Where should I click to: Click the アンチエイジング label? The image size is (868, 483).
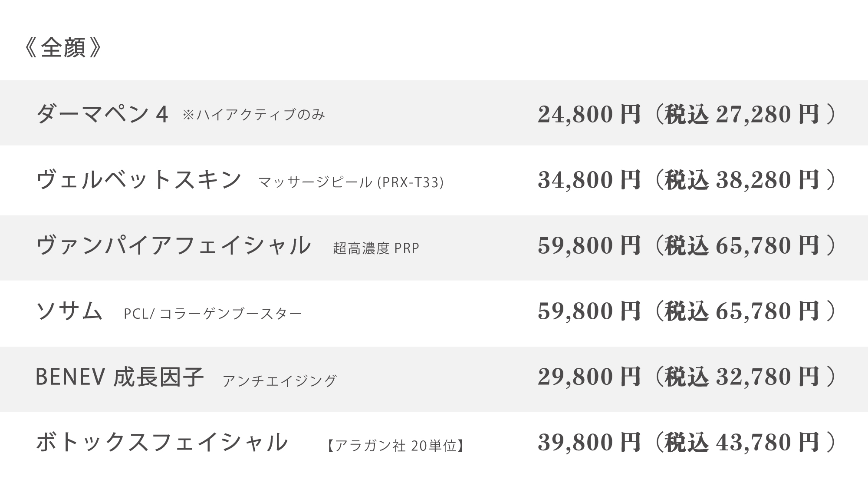point(280,380)
